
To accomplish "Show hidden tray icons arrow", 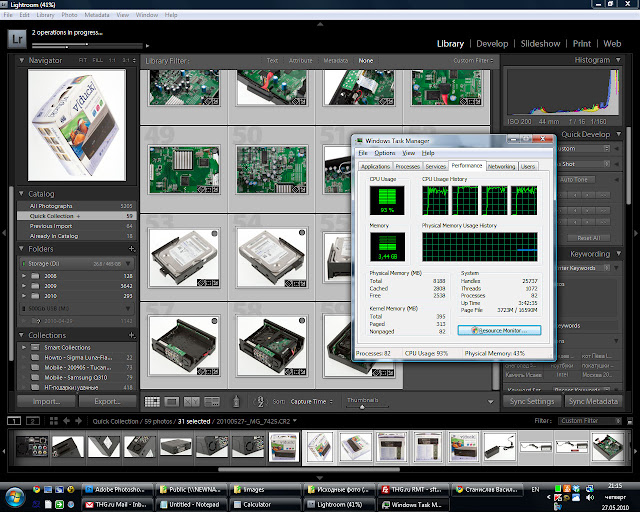I will 549,497.
